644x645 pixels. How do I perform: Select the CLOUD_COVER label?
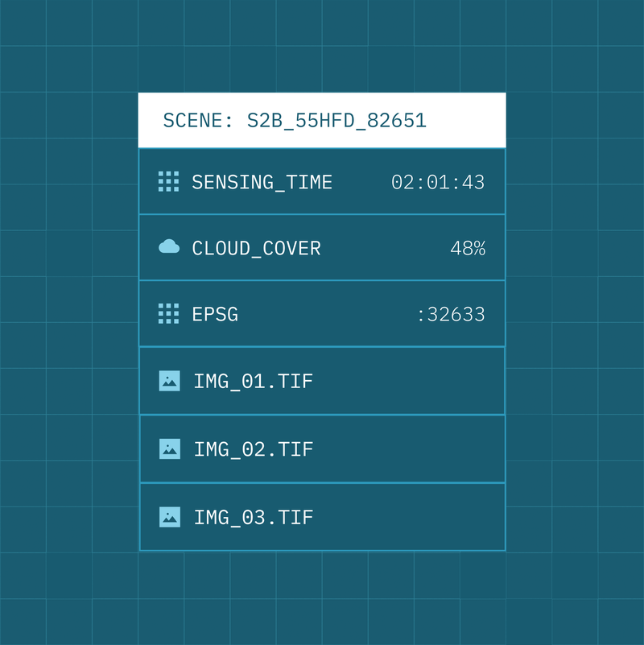point(256,249)
